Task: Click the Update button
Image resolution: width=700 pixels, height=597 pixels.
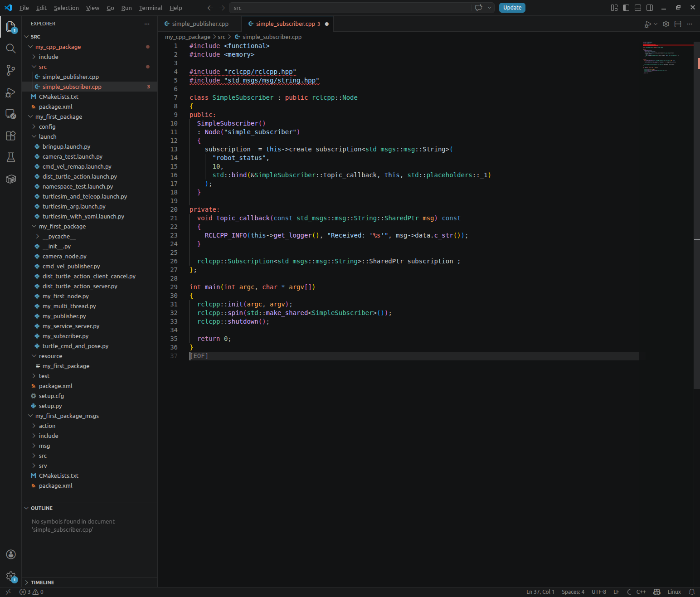Action: coord(512,8)
